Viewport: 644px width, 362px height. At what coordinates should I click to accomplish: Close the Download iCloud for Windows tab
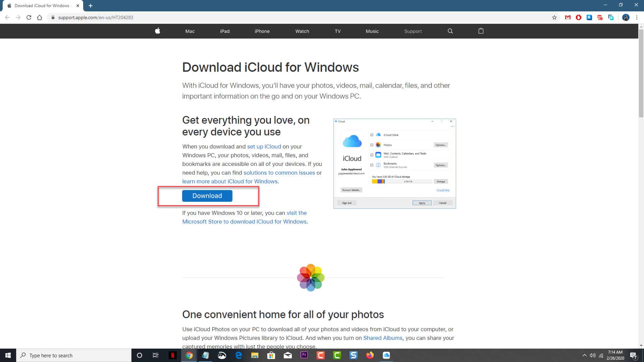pyautogui.click(x=78, y=6)
